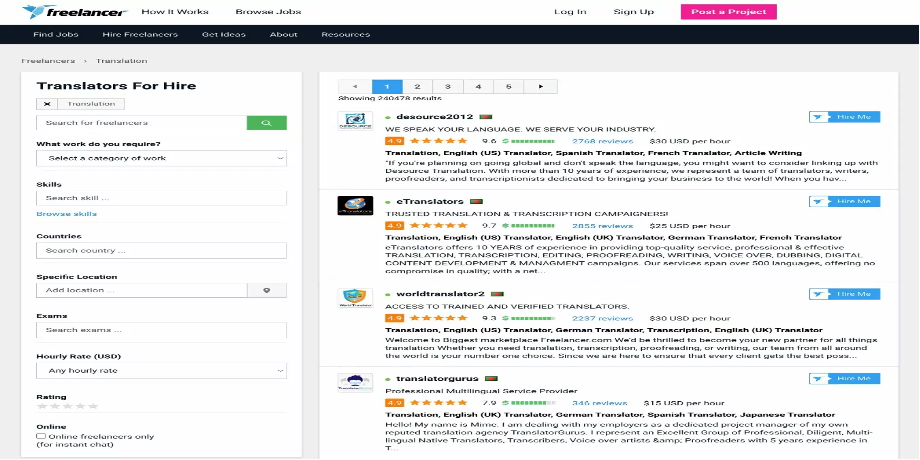Image resolution: width=920 pixels, height=460 pixels.
Task: Open the desource2012 profile avatar
Action: (355, 122)
